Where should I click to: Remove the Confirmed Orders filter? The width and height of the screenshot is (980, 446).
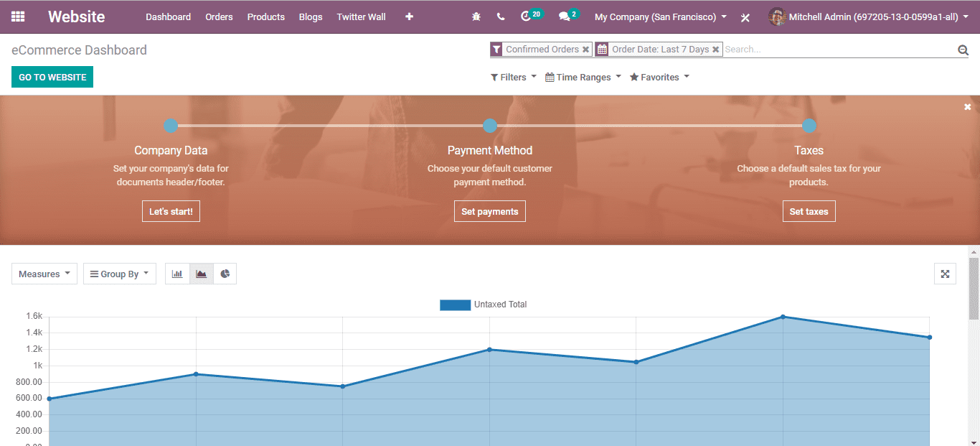pyautogui.click(x=586, y=50)
